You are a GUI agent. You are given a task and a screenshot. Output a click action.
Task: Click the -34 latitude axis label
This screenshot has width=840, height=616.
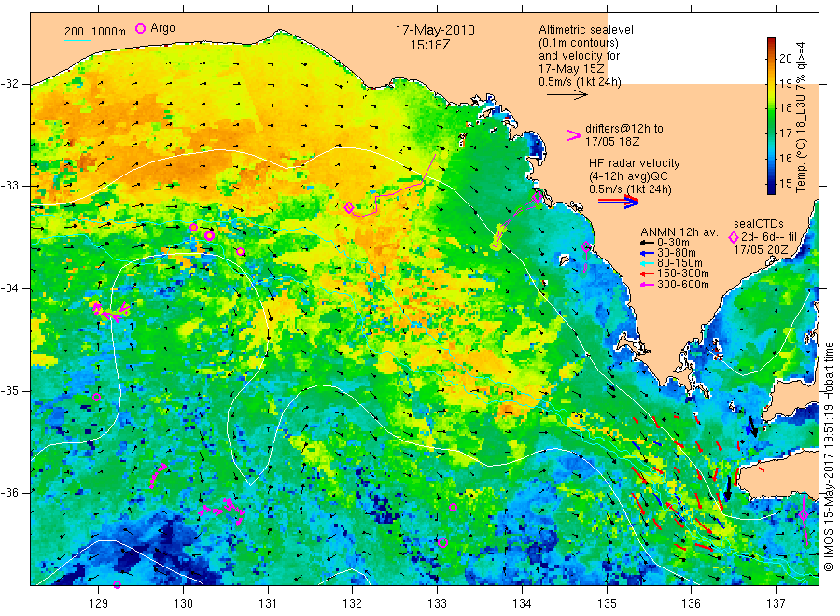click(x=9, y=288)
